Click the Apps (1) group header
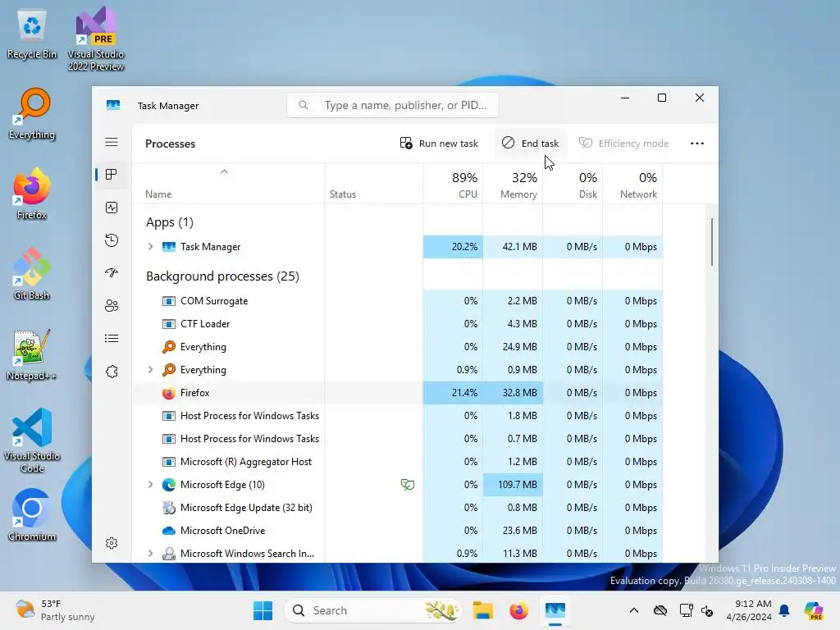 (170, 222)
